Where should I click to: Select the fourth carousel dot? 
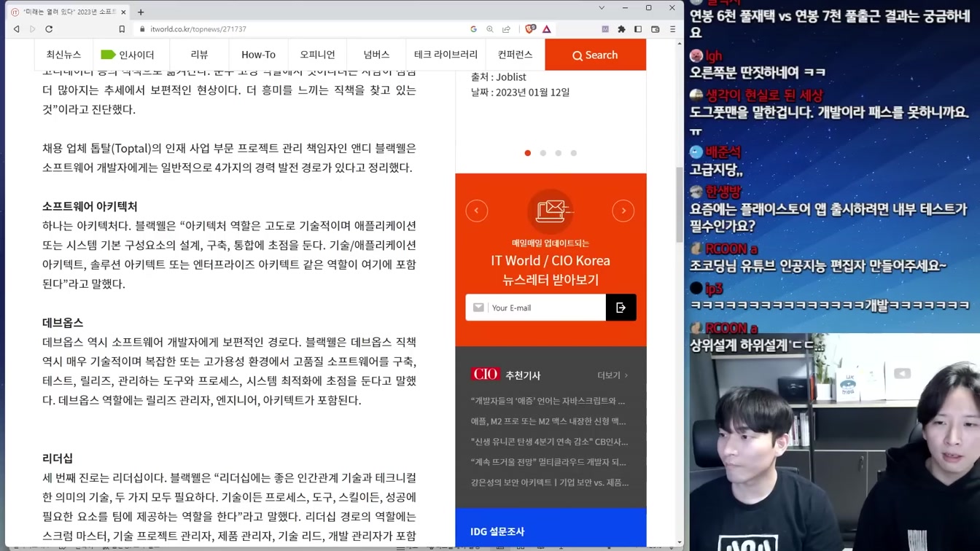[x=574, y=153]
